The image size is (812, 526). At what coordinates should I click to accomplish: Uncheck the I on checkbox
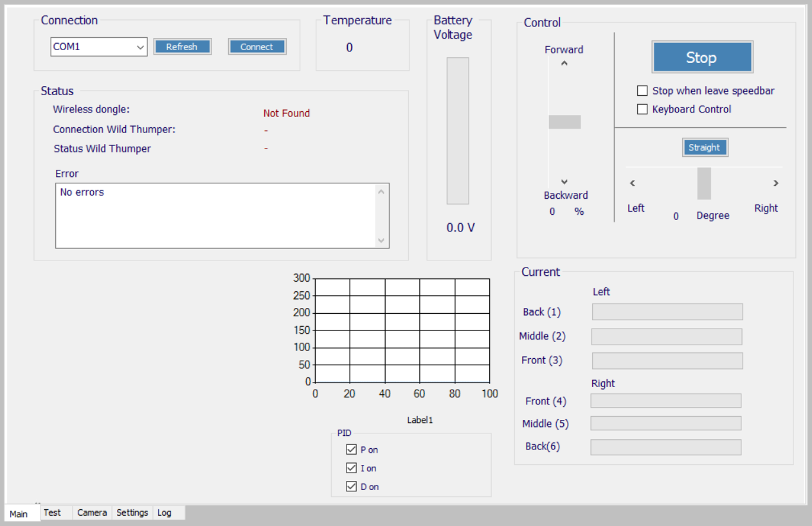[351, 468]
